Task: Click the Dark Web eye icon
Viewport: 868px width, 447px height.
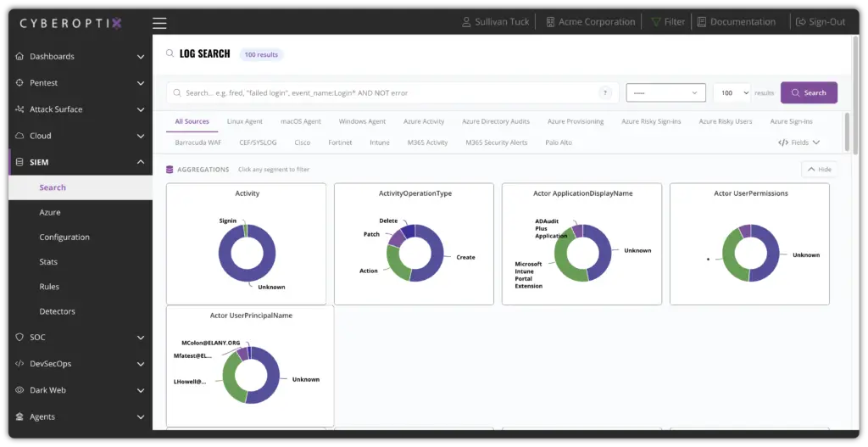Action: click(20, 390)
